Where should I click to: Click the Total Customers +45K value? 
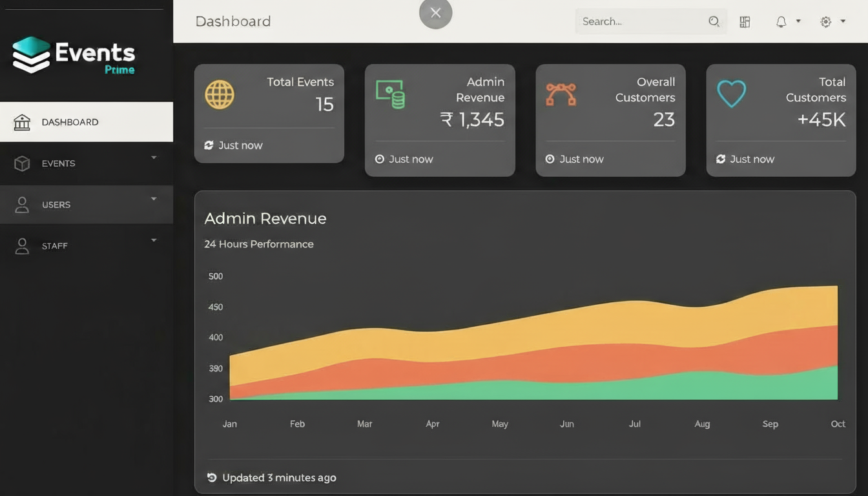point(821,119)
